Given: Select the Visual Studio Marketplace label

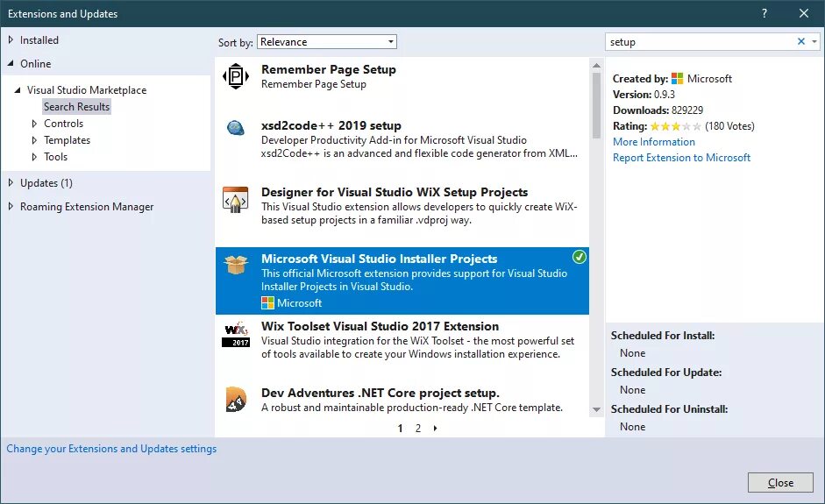Looking at the screenshot, I should (x=87, y=90).
